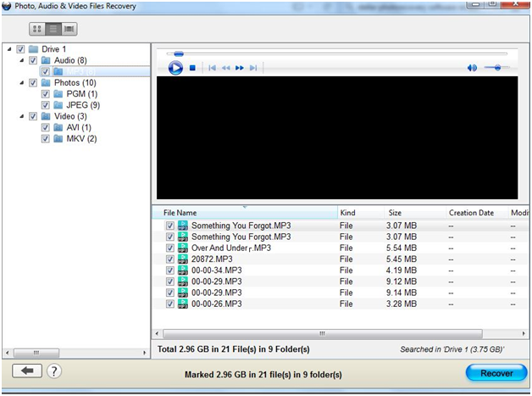The height and width of the screenshot is (396, 532).
Task: Skip to previous track icon
Action: [x=213, y=68]
